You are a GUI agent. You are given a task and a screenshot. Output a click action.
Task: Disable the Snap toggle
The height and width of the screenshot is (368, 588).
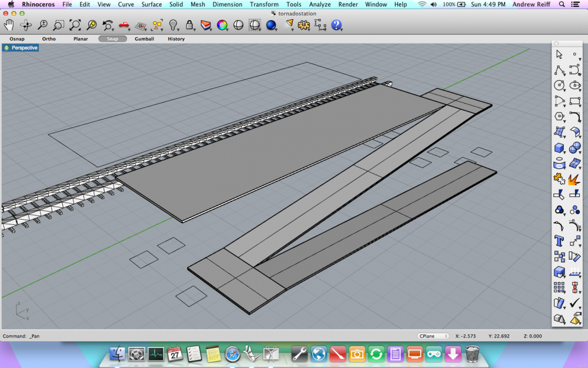coord(112,39)
